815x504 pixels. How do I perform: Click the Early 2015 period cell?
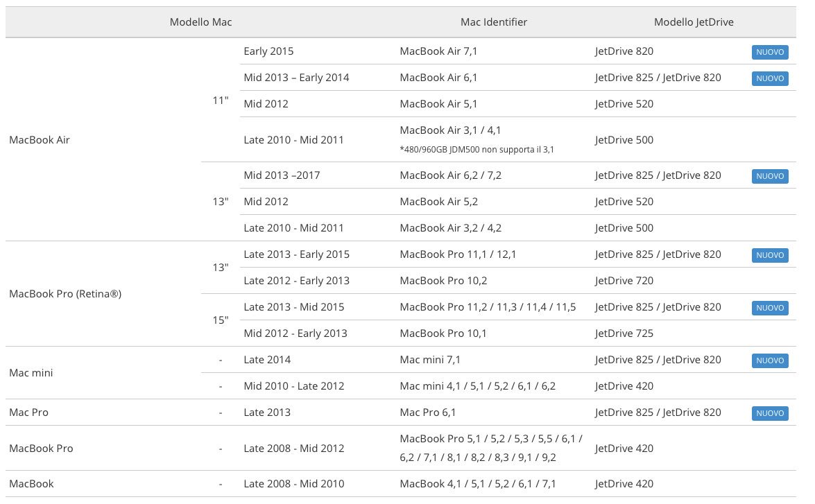click(x=268, y=51)
